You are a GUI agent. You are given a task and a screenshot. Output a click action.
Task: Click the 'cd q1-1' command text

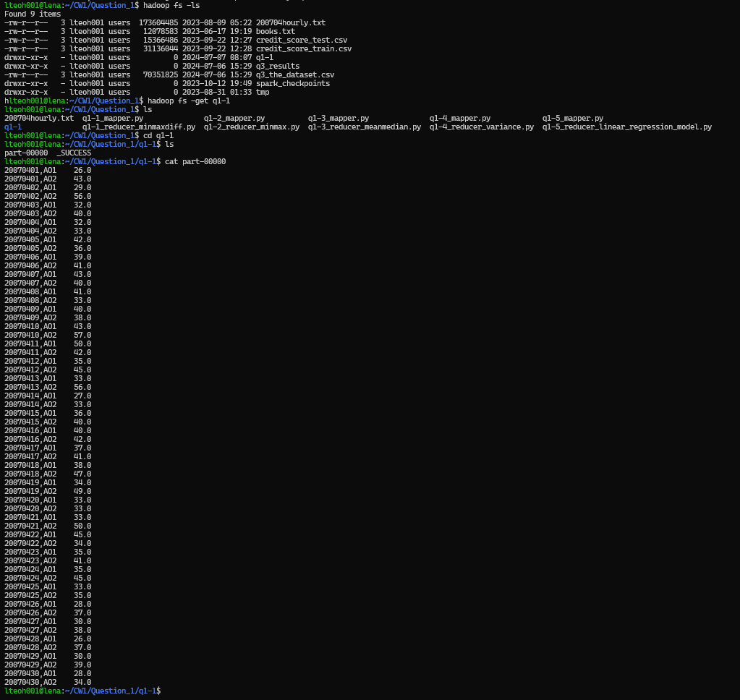[x=158, y=135]
